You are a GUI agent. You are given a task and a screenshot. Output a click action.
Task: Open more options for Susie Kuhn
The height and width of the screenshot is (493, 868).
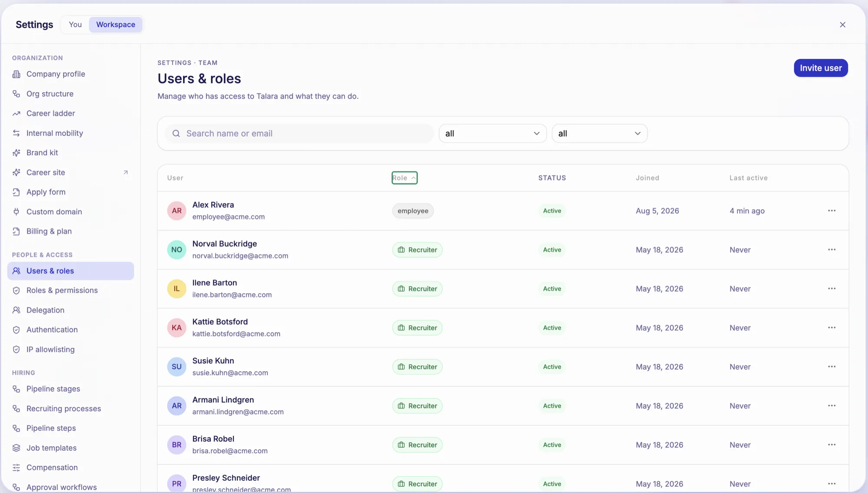(x=832, y=367)
